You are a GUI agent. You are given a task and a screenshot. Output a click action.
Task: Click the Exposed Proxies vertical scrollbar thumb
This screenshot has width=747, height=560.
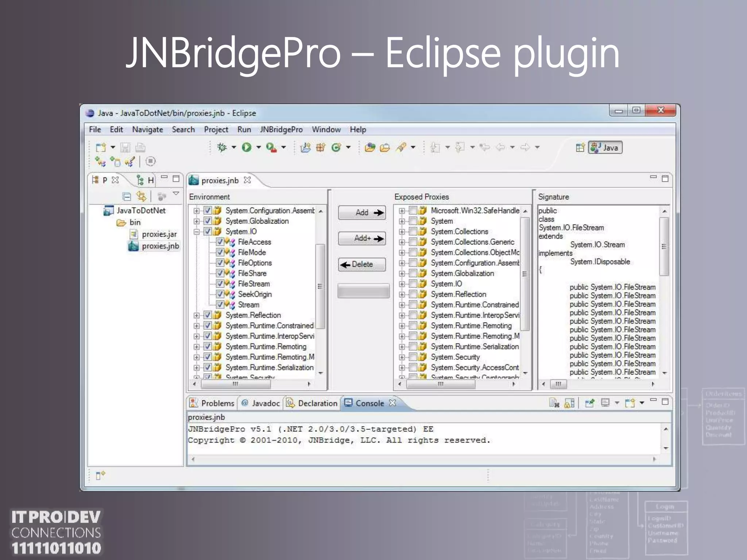(x=525, y=274)
